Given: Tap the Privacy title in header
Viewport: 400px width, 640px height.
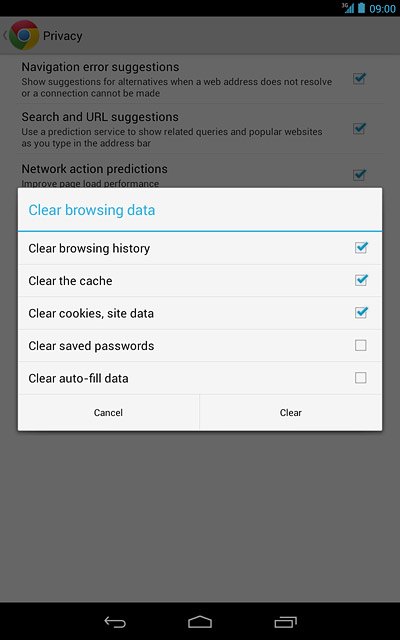Looking at the screenshot, I should (62, 36).
